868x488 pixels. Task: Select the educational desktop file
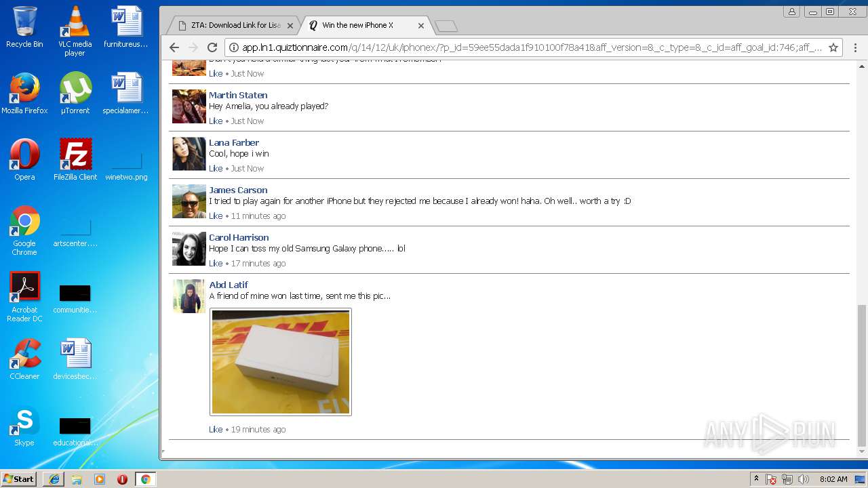pos(75,432)
